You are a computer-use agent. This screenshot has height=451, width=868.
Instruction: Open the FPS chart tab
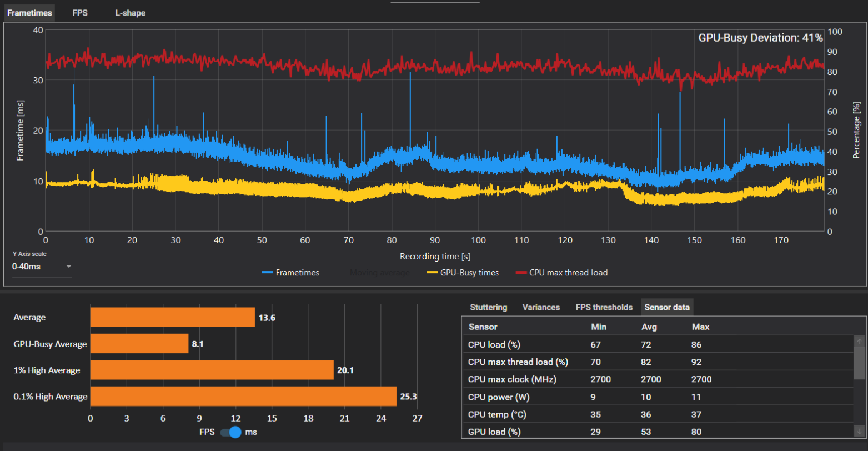pos(80,13)
